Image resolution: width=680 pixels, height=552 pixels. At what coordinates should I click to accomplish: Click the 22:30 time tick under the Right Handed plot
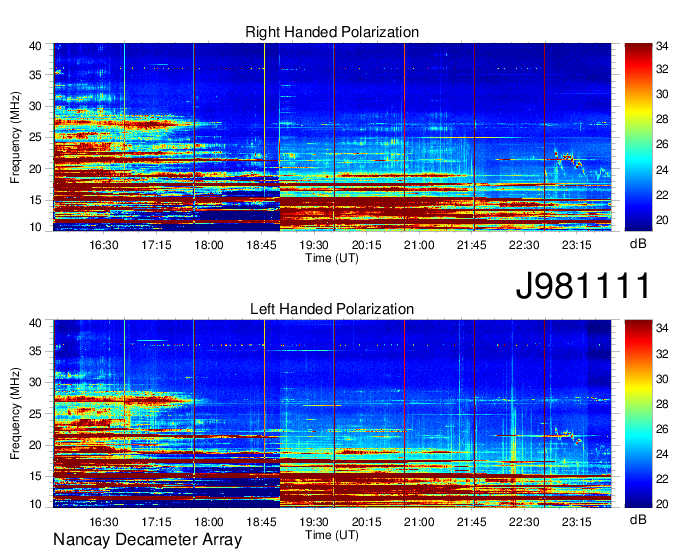(524, 245)
